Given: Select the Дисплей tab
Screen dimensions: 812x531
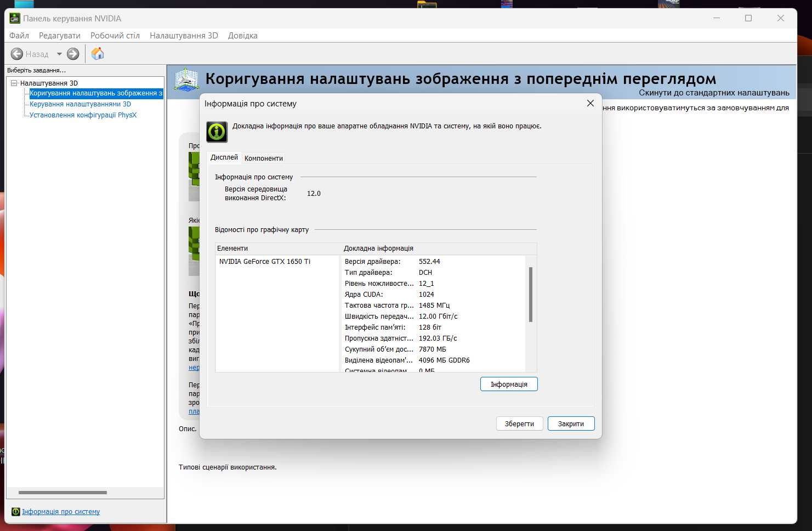Looking at the screenshot, I should pyautogui.click(x=224, y=157).
